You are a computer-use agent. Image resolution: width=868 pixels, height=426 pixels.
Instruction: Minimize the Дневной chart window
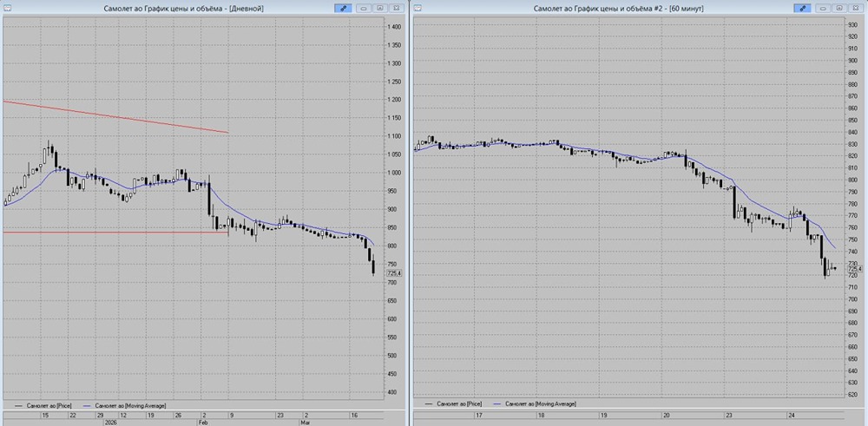coord(365,8)
